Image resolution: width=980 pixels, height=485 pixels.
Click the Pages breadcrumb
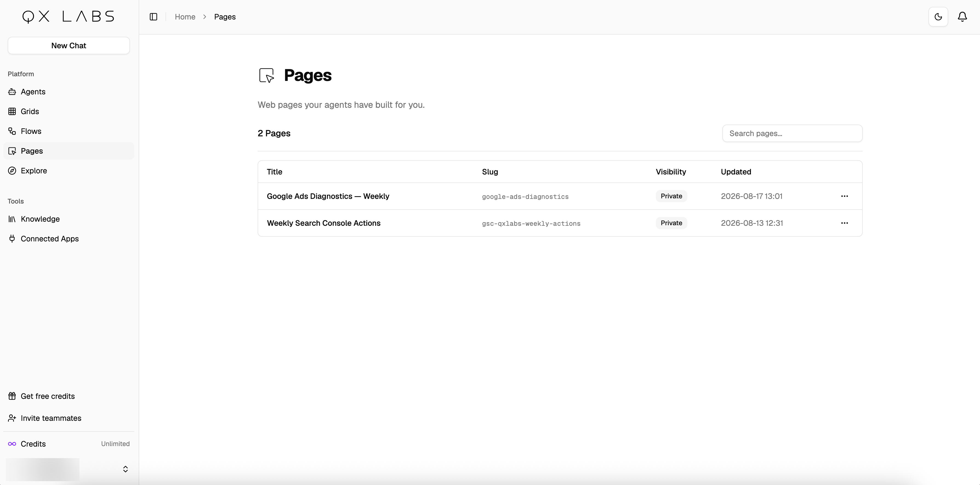point(225,17)
